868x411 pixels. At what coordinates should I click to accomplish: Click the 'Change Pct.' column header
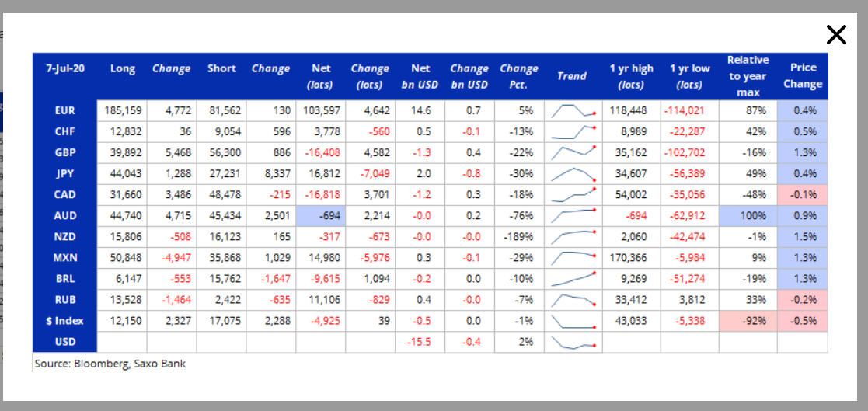519,76
